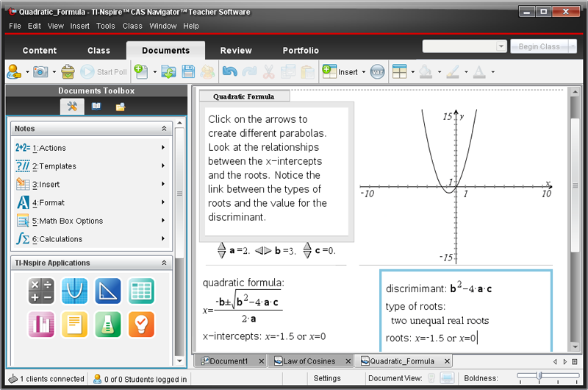
Task: Add a Notes application
Action: point(75,325)
